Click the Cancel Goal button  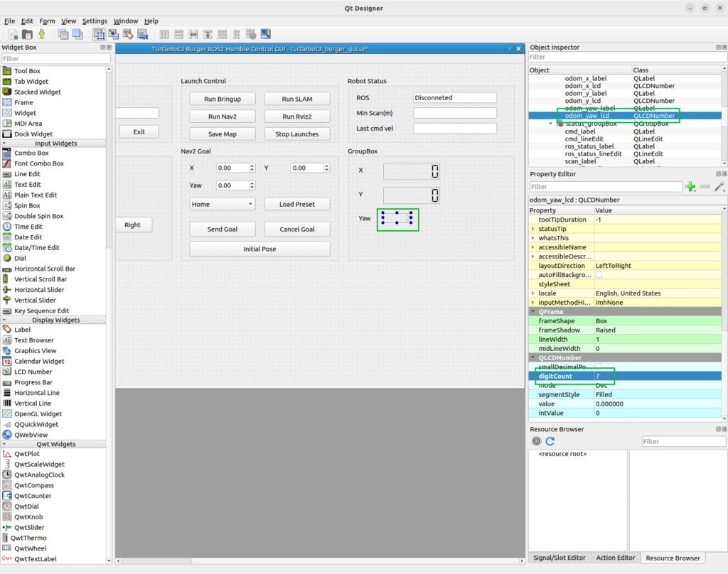coord(297,229)
